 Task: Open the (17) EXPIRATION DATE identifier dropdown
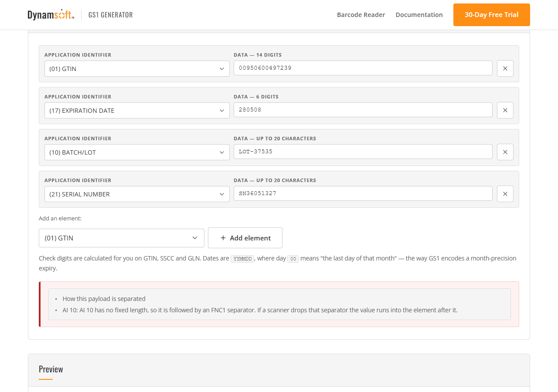click(x=137, y=111)
